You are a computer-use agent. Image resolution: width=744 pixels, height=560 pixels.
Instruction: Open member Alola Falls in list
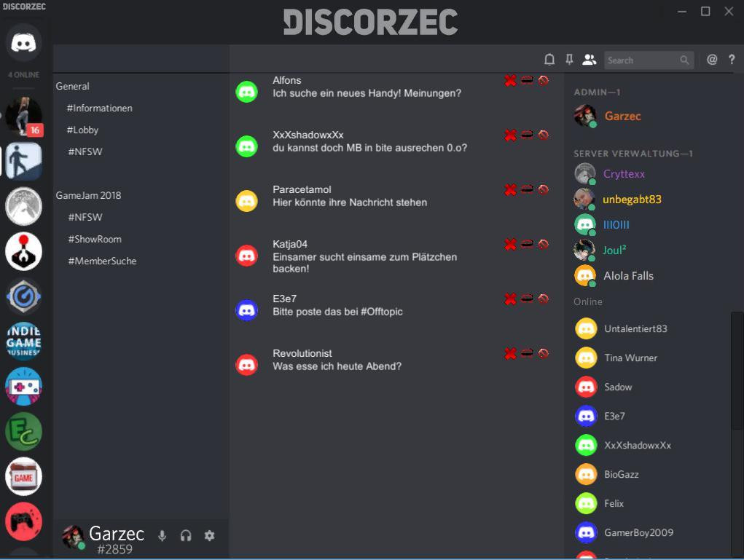pos(614,276)
